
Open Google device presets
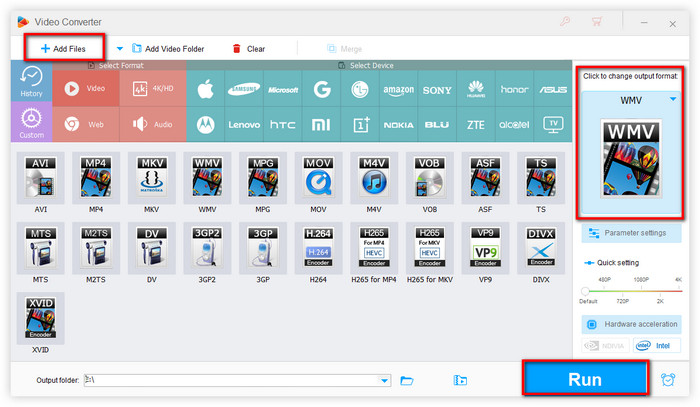(321, 89)
